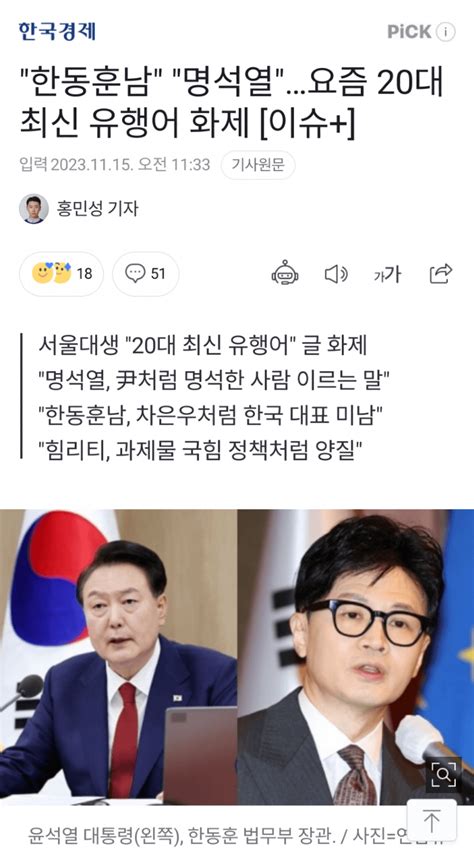Play article audio with speaker icon
This screenshot has height=852, width=474.
pos(336,274)
